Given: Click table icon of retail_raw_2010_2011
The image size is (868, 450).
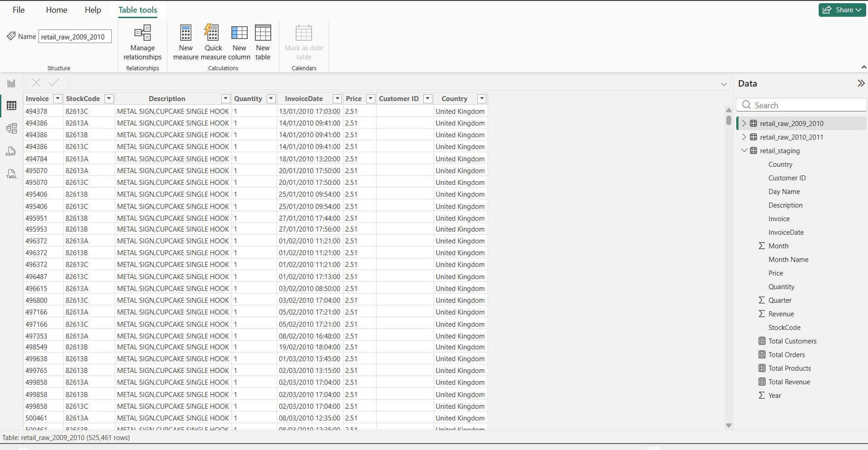Looking at the screenshot, I should (x=753, y=137).
